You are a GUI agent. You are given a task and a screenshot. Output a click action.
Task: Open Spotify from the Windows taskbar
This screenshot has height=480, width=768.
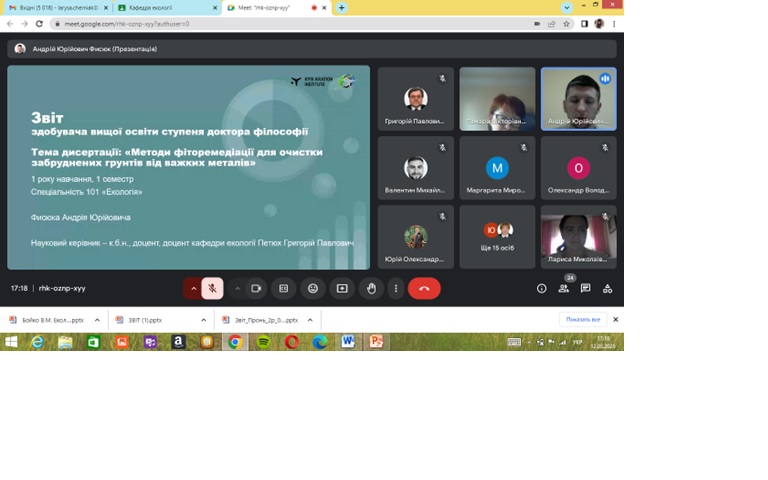[263, 342]
